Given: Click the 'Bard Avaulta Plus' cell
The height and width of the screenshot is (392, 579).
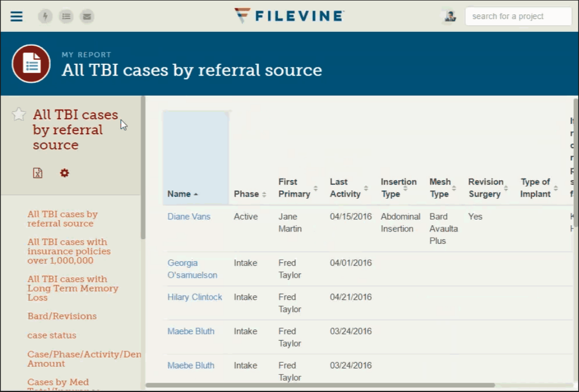Looking at the screenshot, I should click(x=443, y=229).
